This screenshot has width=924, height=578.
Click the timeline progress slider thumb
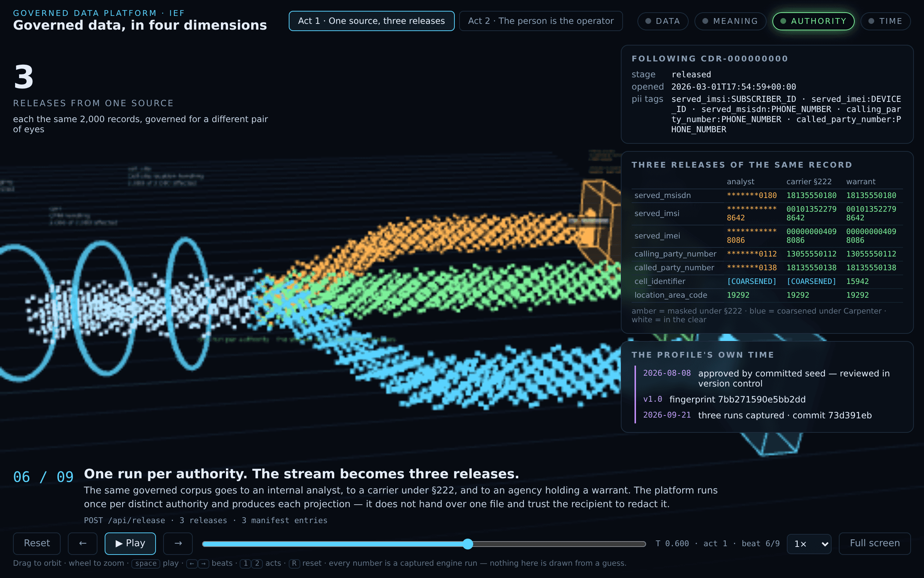(468, 544)
